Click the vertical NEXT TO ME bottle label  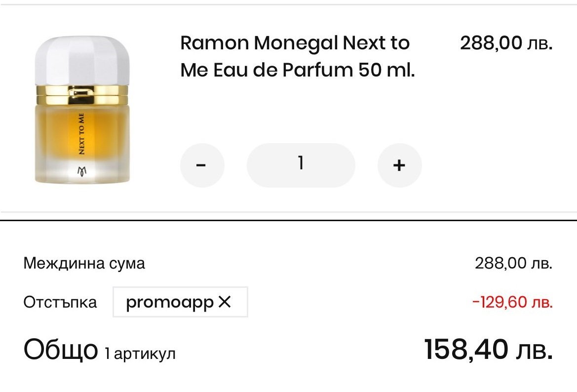(81, 133)
